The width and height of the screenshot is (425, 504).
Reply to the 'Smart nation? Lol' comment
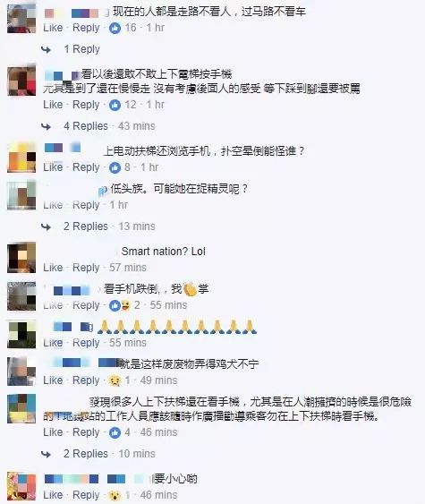click(x=86, y=268)
